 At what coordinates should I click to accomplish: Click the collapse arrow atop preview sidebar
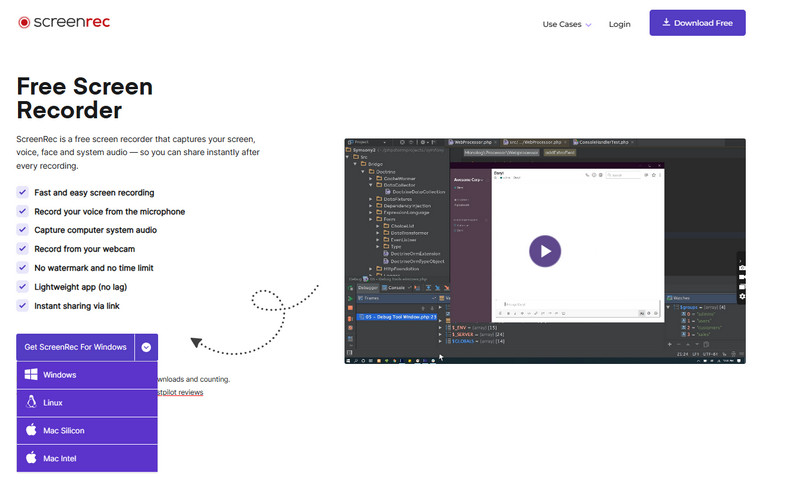click(740, 261)
